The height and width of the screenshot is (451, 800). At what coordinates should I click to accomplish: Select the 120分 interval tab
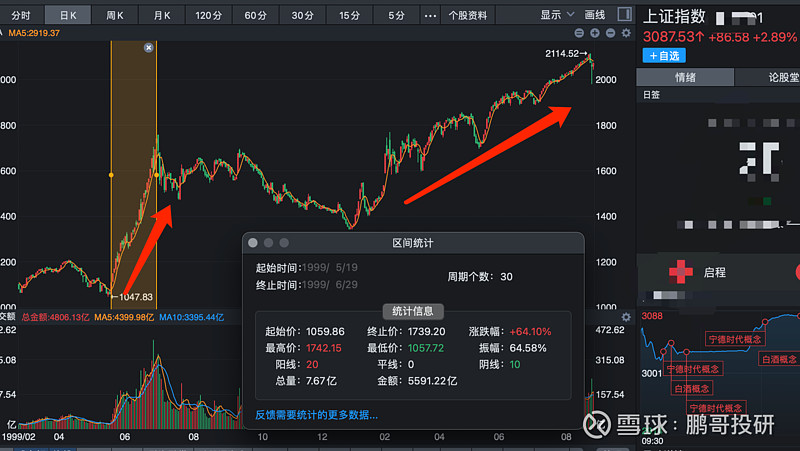coord(208,15)
